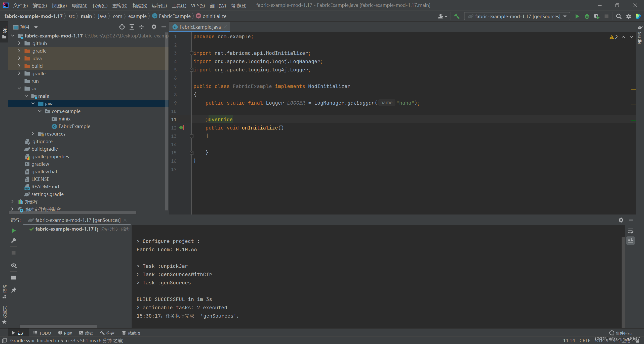Run the genSources configuration with green play button
This screenshot has width=644, height=344.
click(577, 16)
